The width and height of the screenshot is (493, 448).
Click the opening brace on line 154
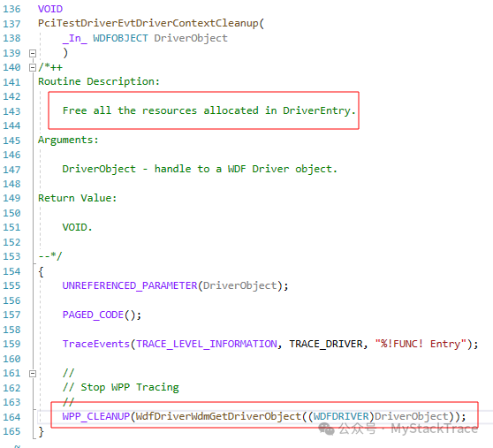41,271
